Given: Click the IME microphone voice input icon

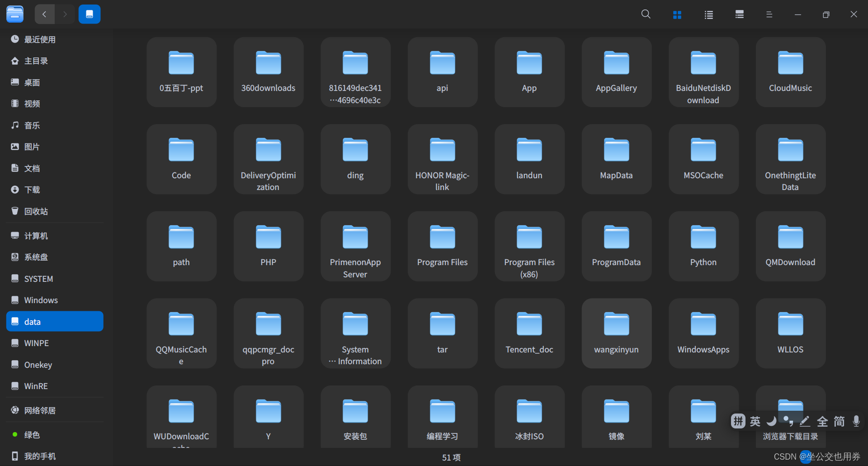Looking at the screenshot, I should click(856, 421).
